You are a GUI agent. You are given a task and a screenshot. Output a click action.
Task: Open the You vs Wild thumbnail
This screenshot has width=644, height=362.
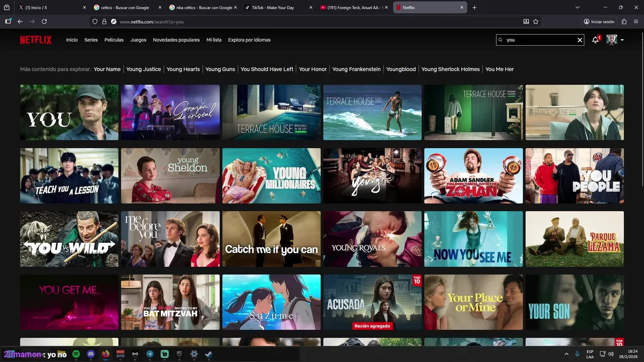click(x=69, y=239)
